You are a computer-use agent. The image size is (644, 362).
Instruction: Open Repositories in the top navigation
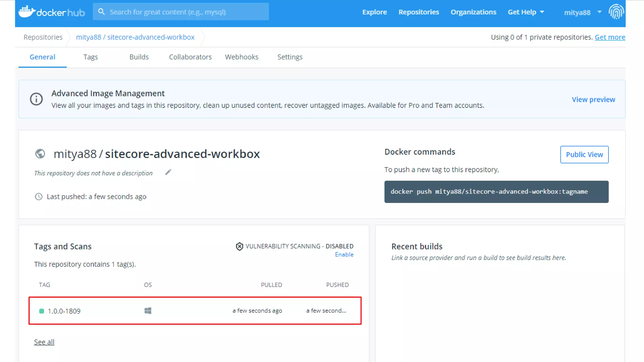click(x=419, y=12)
